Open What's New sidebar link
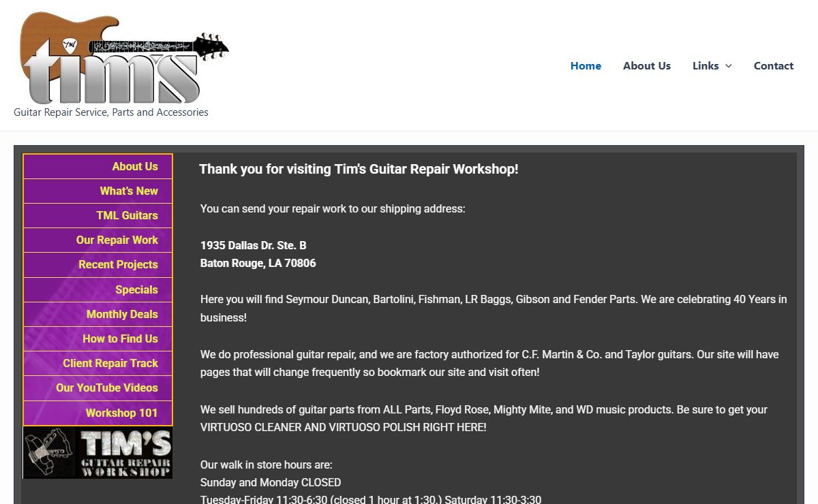The image size is (818, 504). coord(97,191)
